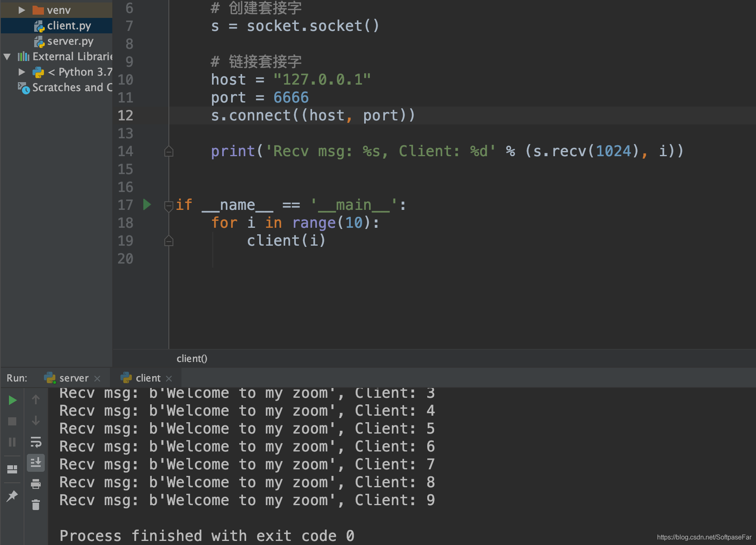
Task: Collapse External Libraries node
Action: (7, 57)
